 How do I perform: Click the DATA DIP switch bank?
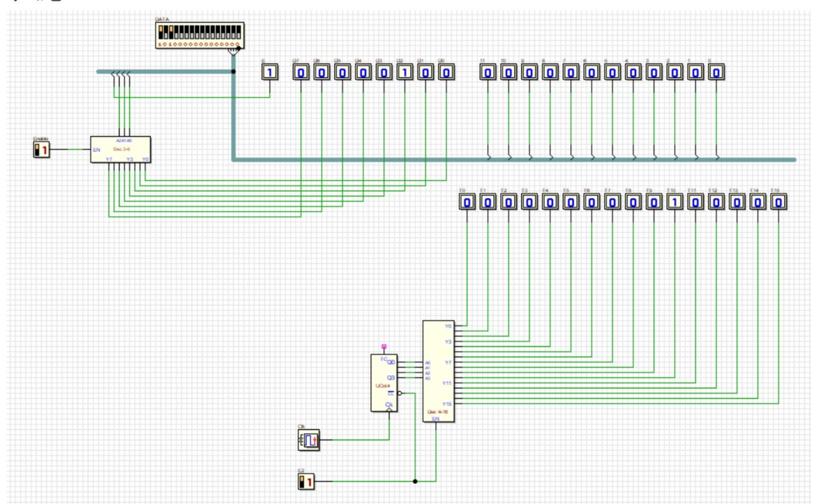tap(200, 34)
